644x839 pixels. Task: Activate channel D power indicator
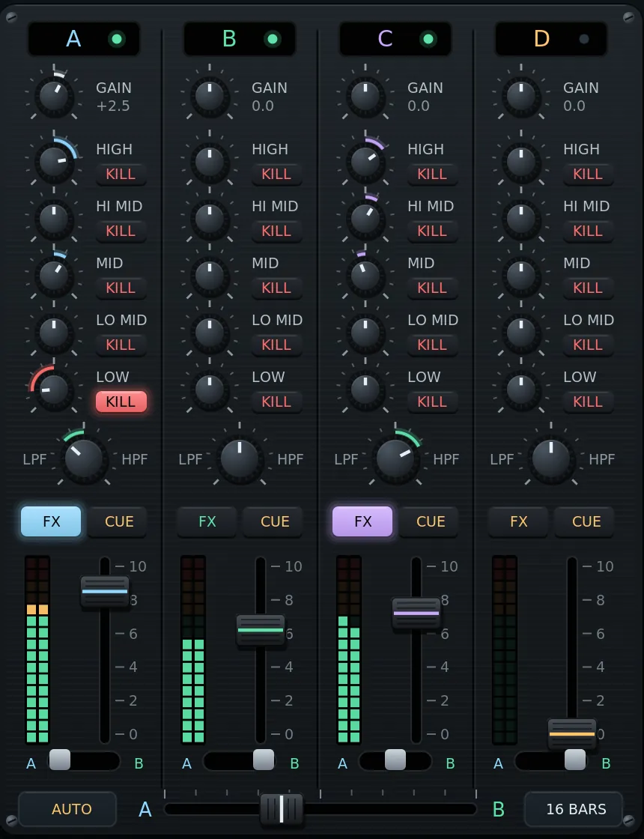[584, 39]
